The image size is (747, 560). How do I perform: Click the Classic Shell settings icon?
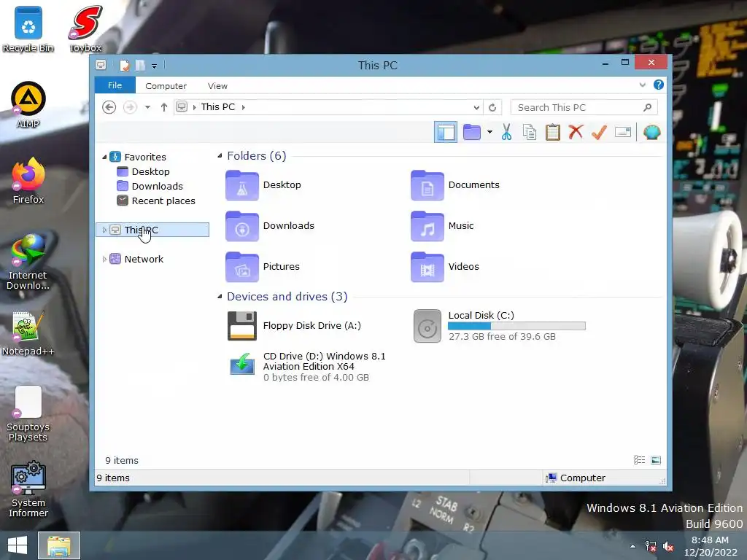tap(651, 133)
